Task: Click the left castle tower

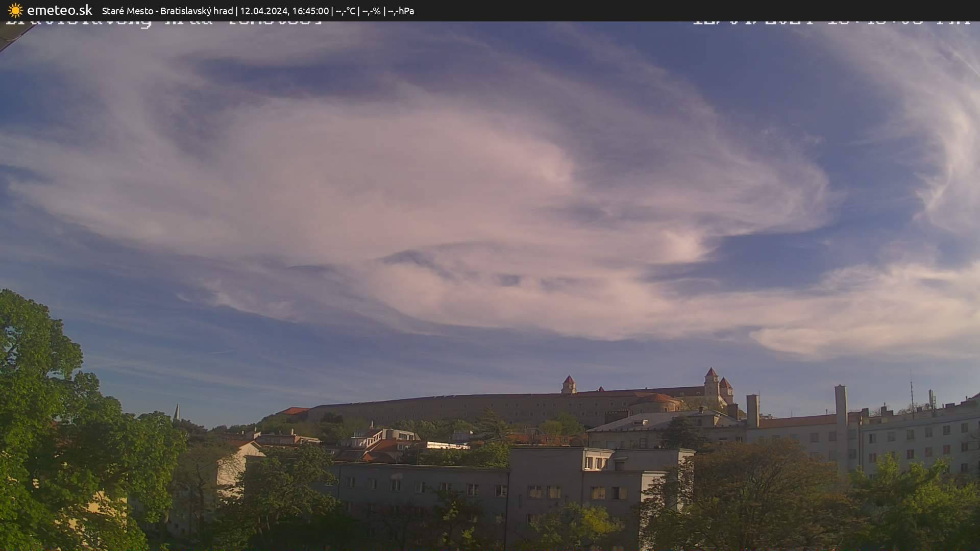Action: click(569, 385)
